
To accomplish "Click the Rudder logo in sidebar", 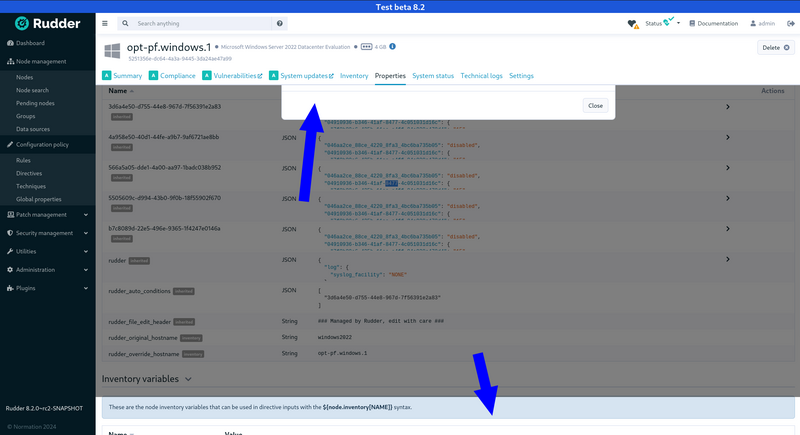I will pyautogui.click(x=47, y=23).
